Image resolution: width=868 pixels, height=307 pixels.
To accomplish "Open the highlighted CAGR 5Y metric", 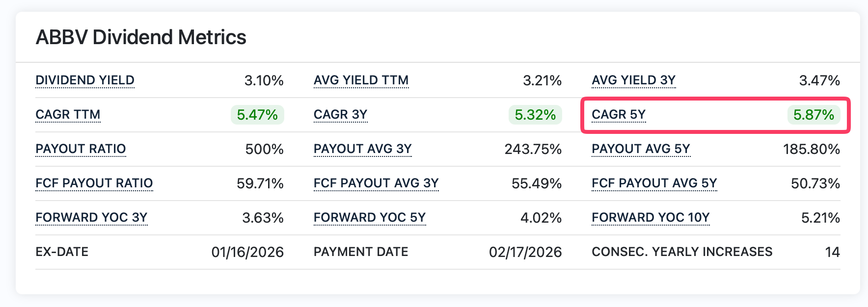I will (619, 114).
